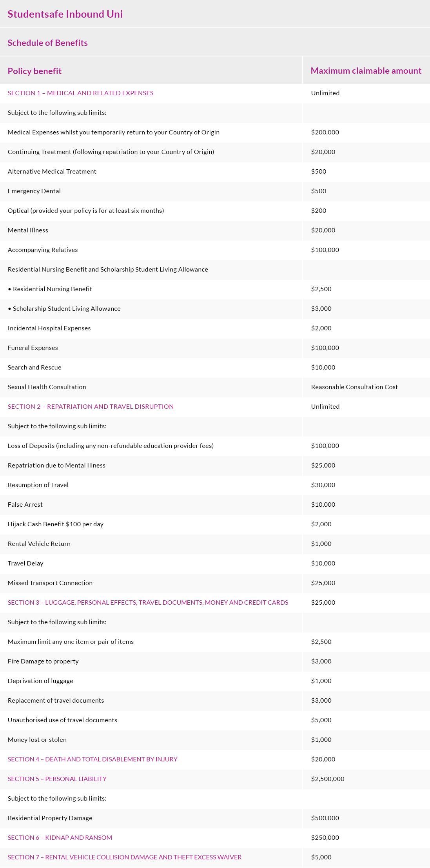Click the Schedule of Benefits heading
This screenshot has width=430, height=868.
[47, 43]
